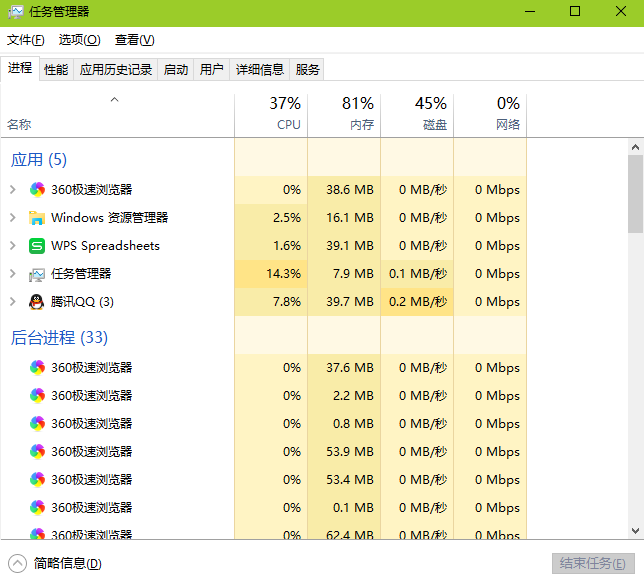
Task: Switch to the 详细信息 tab
Action: [x=260, y=69]
